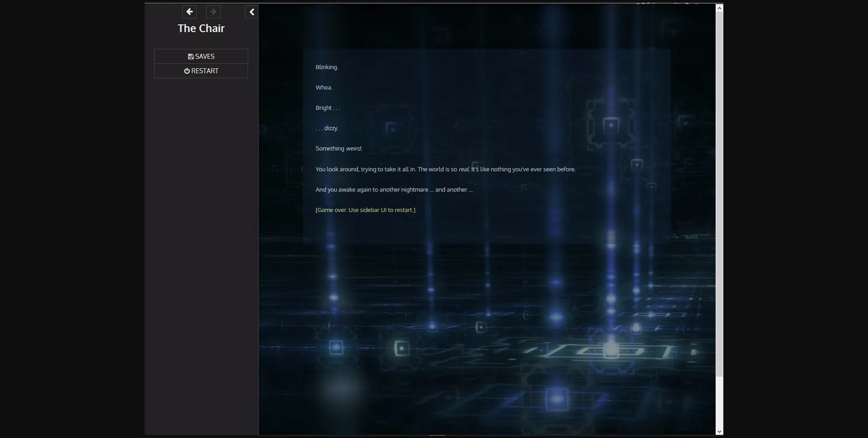Navigate back using the left arrow icon
The image size is (868, 438).
(189, 12)
